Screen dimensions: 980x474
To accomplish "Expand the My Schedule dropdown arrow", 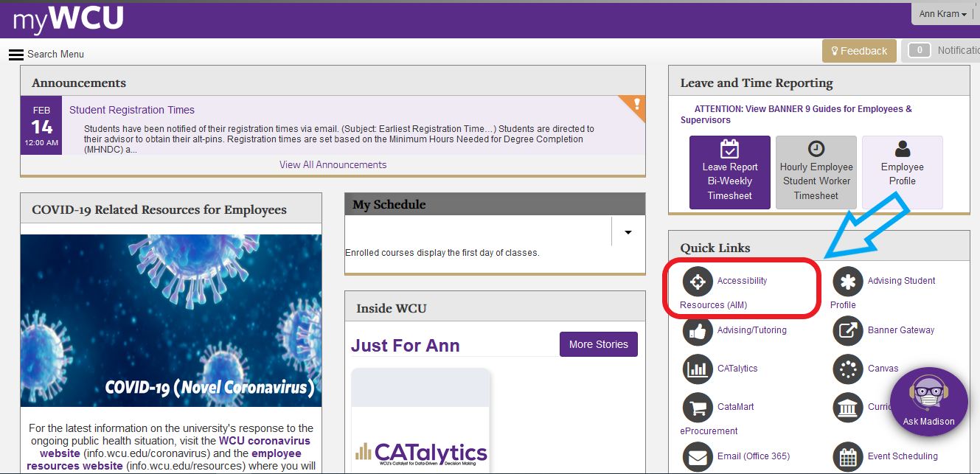I will [x=628, y=232].
